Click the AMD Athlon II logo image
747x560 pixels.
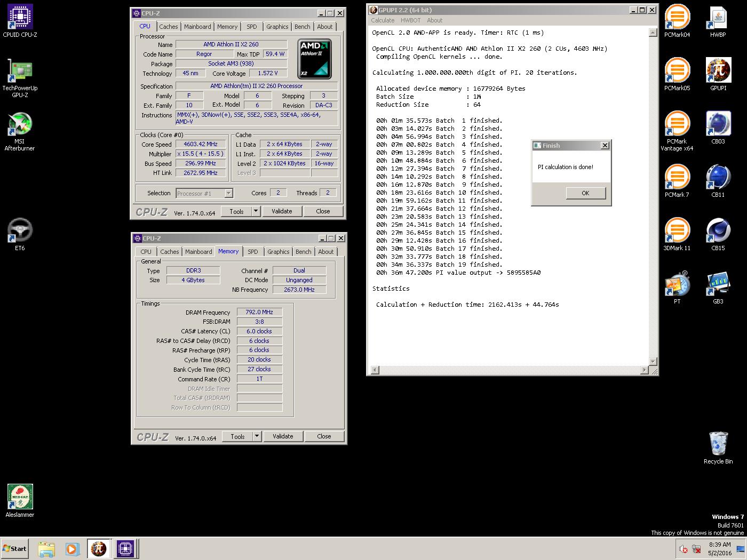[315, 59]
